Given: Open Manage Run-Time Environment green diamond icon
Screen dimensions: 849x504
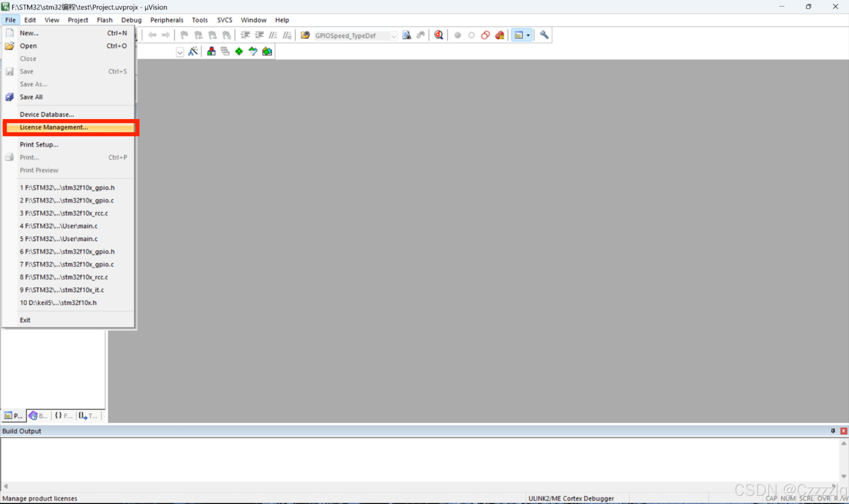Looking at the screenshot, I should 239,51.
